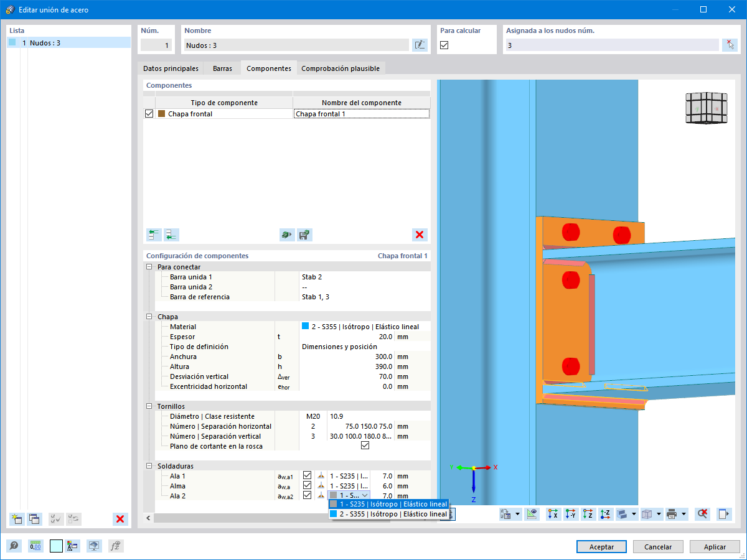747x560 pixels.
Task: Click the weld type icon for Ala 1
Action: tap(321, 476)
